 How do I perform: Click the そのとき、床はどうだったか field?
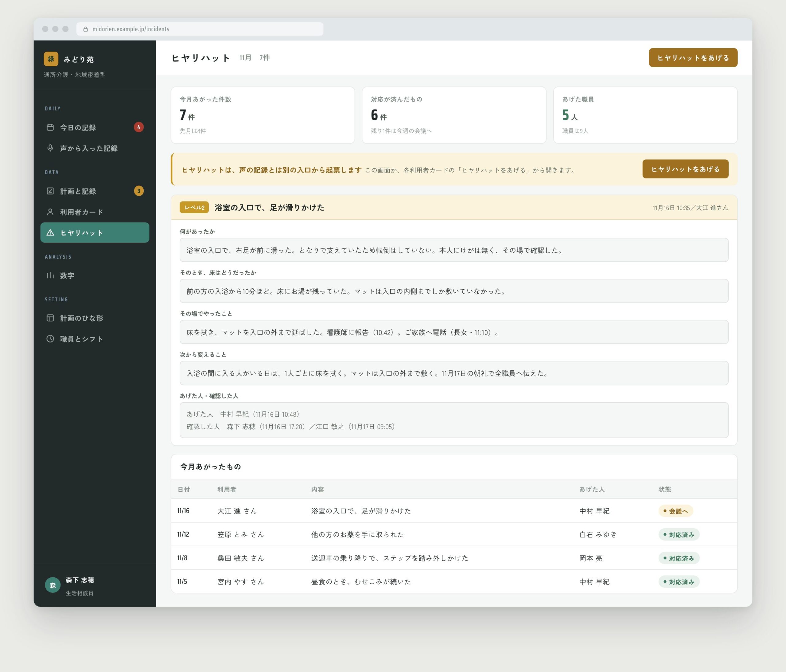[x=454, y=291]
